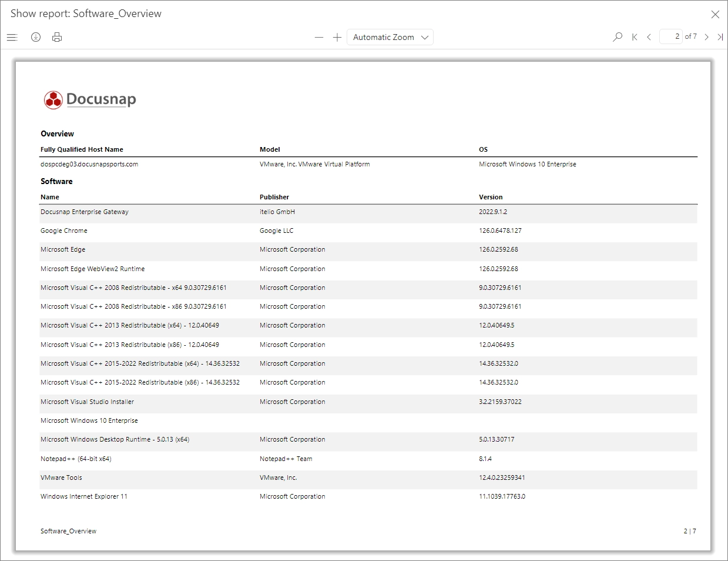Image resolution: width=728 pixels, height=561 pixels.
Task: Open the document search tool
Action: [x=617, y=36]
